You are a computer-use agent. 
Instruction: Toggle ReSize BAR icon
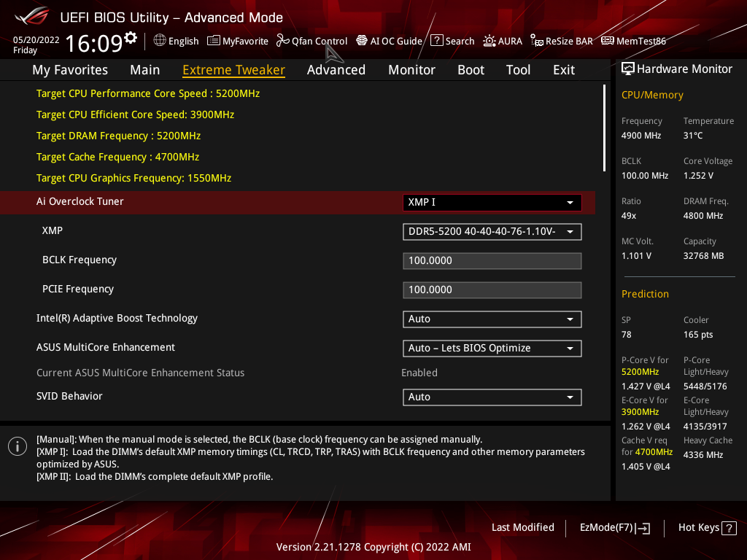537,41
